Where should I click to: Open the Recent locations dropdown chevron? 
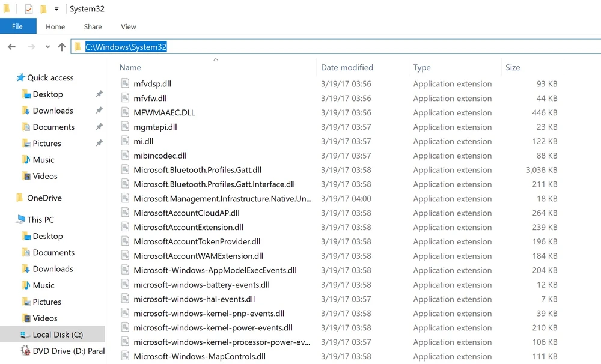pyautogui.click(x=47, y=47)
